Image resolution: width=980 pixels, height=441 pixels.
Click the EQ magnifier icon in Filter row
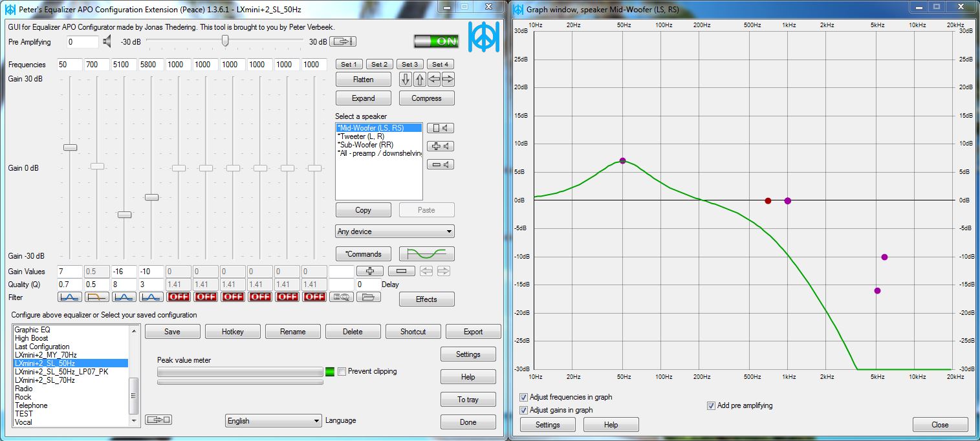pyautogui.click(x=342, y=297)
